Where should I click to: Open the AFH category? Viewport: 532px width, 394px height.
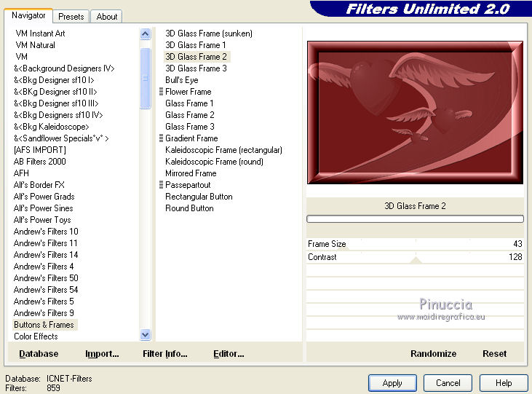coord(21,173)
